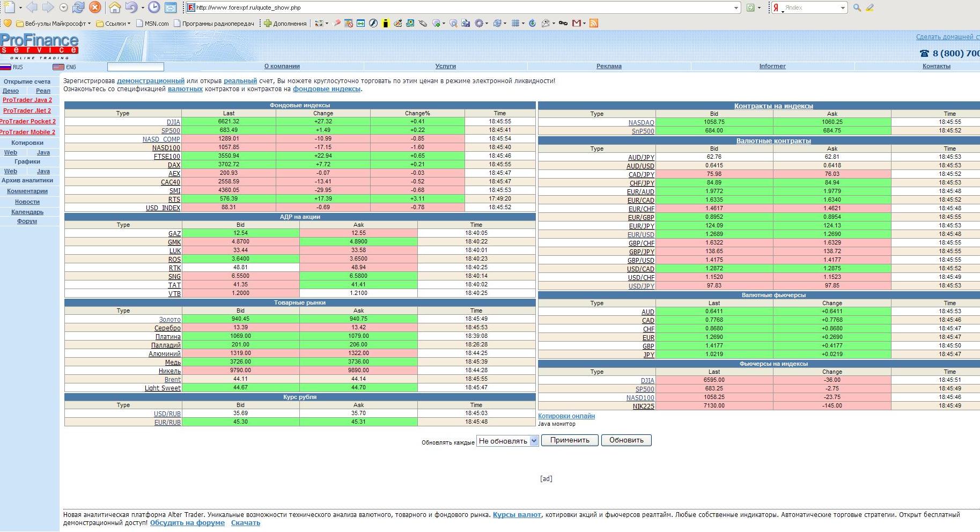
Task: Click the orange heart favorites icon
Action: point(8,23)
